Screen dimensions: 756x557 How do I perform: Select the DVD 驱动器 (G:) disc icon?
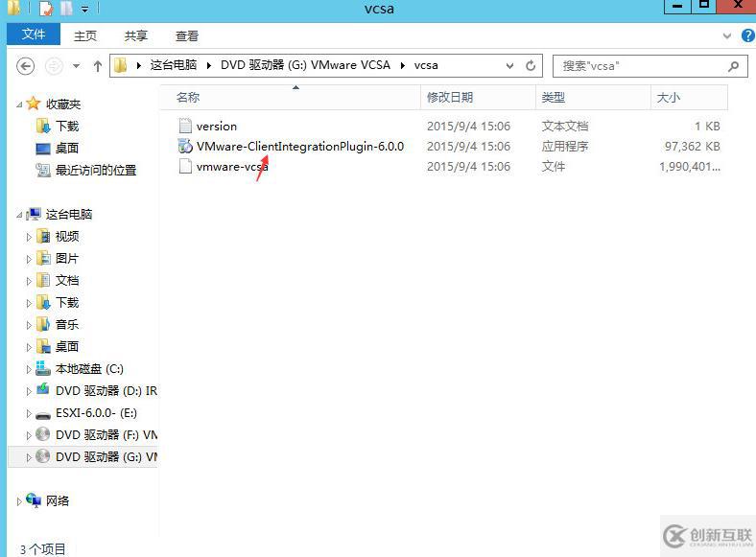pyautogui.click(x=43, y=455)
